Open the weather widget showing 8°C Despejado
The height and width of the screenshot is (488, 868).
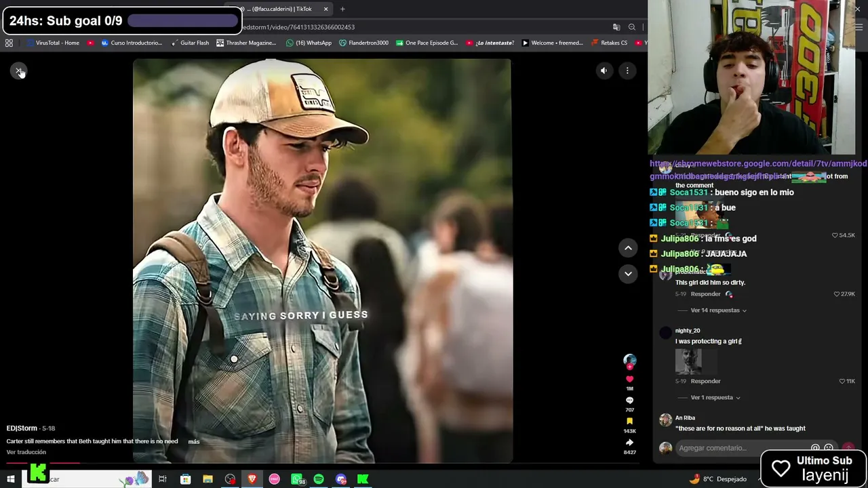coord(717,479)
